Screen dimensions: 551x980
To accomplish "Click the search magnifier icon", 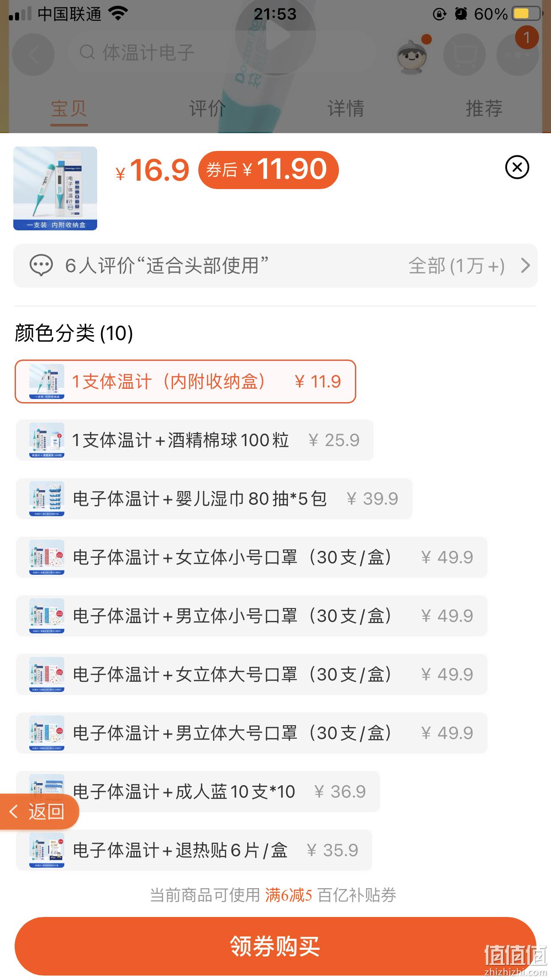I will coord(87,53).
